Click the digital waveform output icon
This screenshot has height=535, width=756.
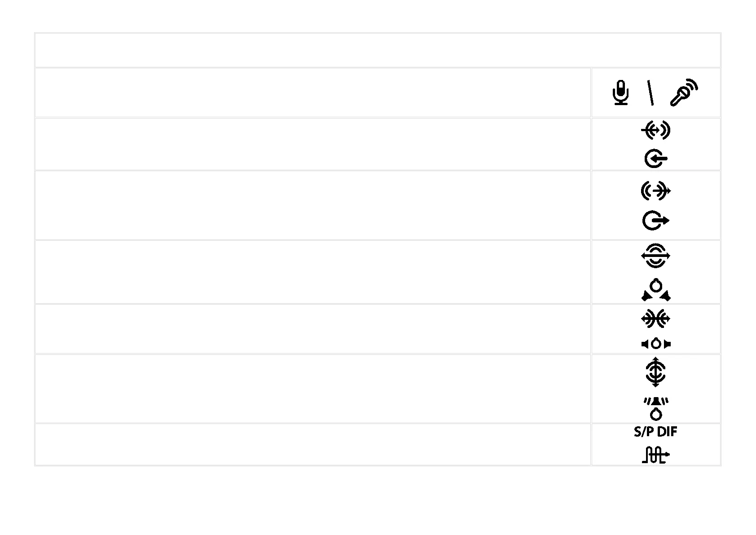point(655,455)
